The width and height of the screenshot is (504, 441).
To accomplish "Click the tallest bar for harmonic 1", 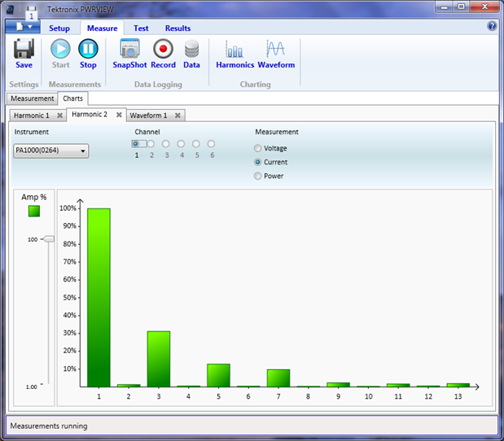I will point(99,297).
